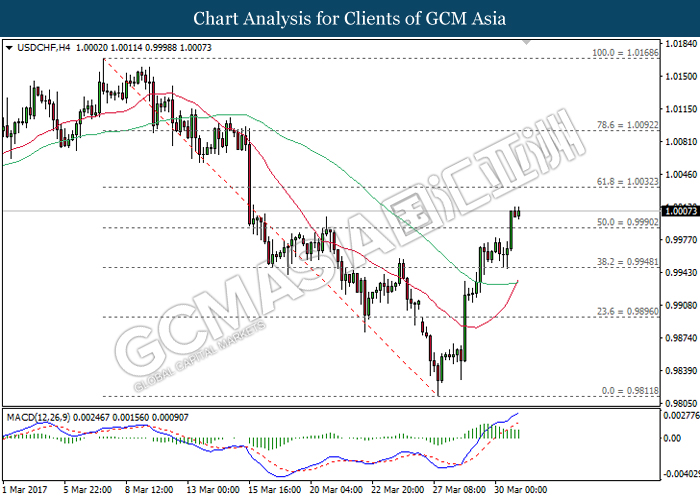Click the current price tag 1.00073
The image size is (700, 500).
[680, 211]
